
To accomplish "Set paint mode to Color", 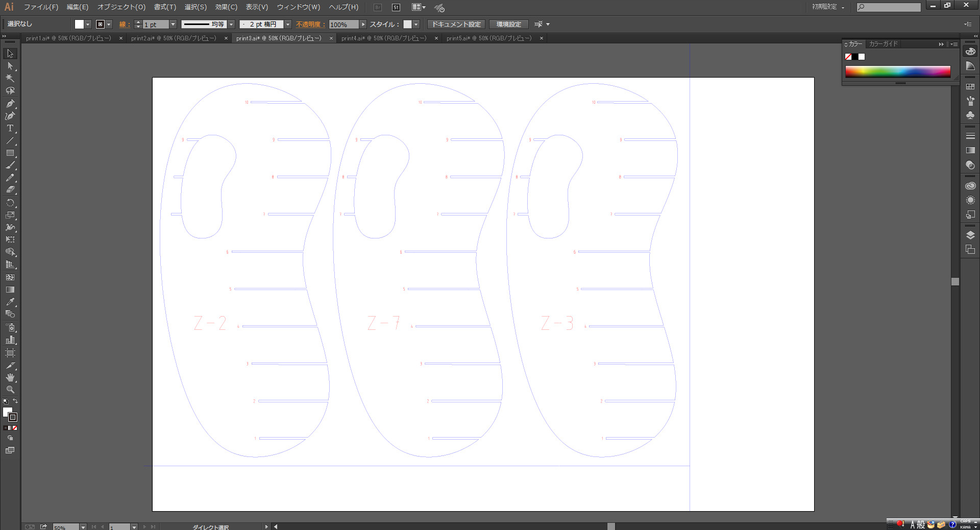I will (6, 428).
